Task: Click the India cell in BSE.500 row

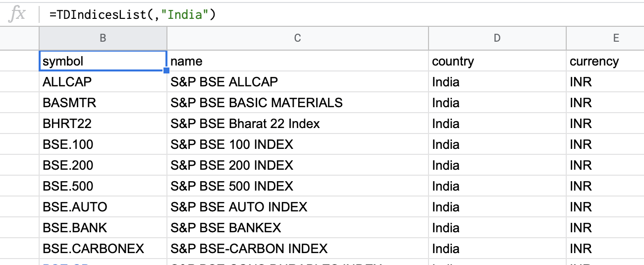Action: tap(497, 186)
